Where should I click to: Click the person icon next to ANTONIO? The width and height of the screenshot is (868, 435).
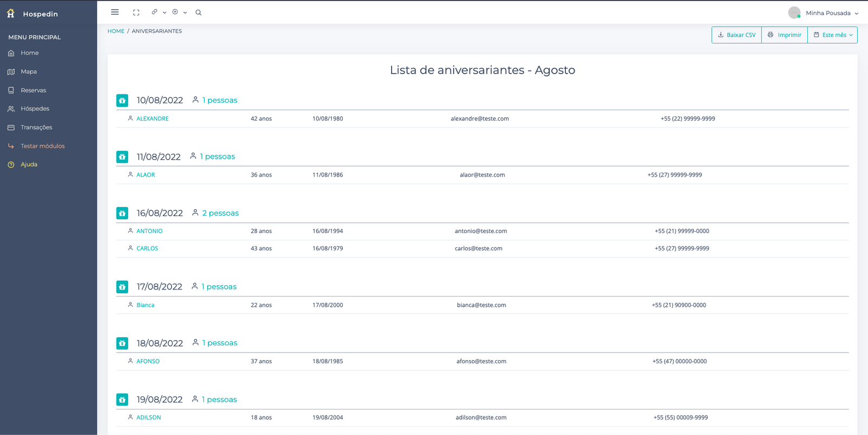click(x=130, y=231)
